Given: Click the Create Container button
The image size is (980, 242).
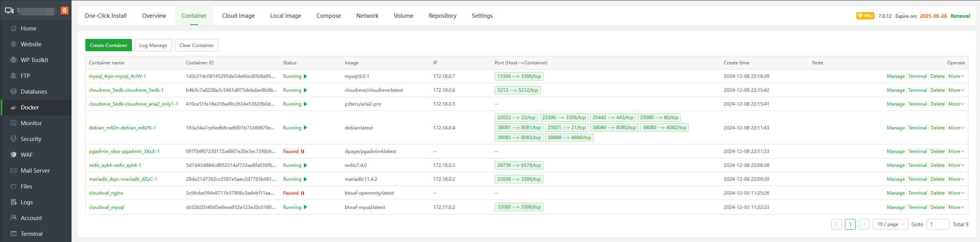Looking at the screenshot, I should tap(108, 45).
